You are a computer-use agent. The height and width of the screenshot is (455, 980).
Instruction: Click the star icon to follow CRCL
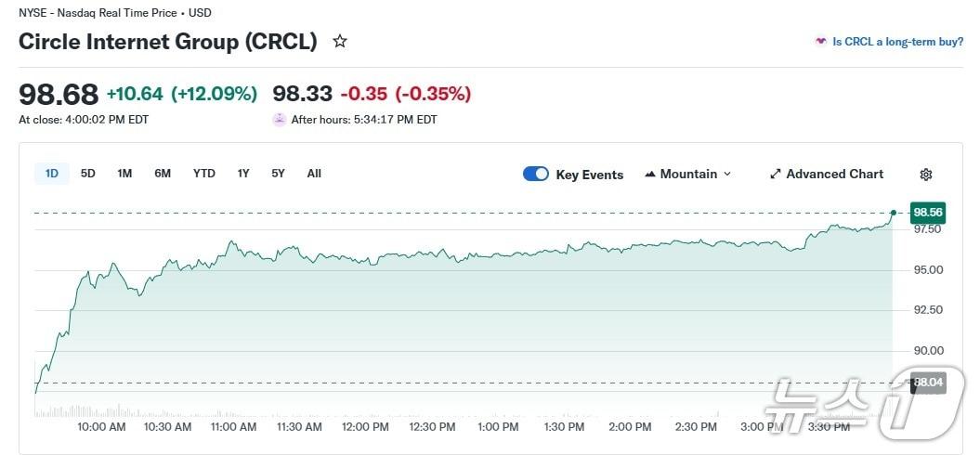(x=340, y=42)
